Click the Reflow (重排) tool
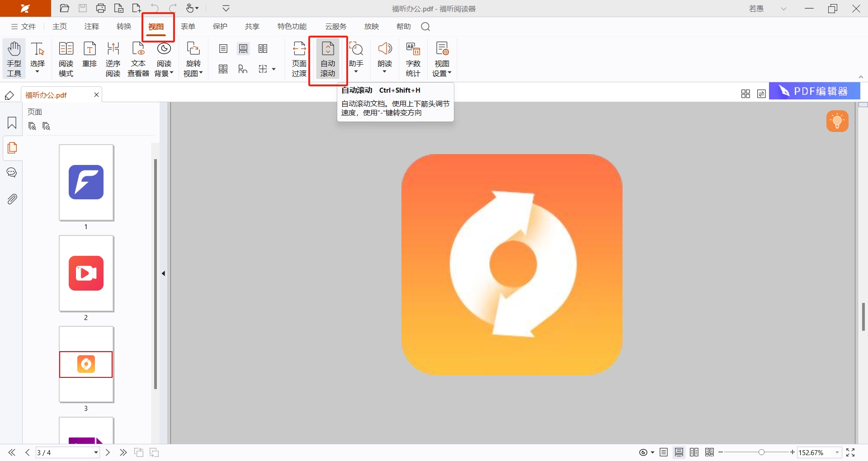The width and height of the screenshot is (868, 461). coord(90,54)
